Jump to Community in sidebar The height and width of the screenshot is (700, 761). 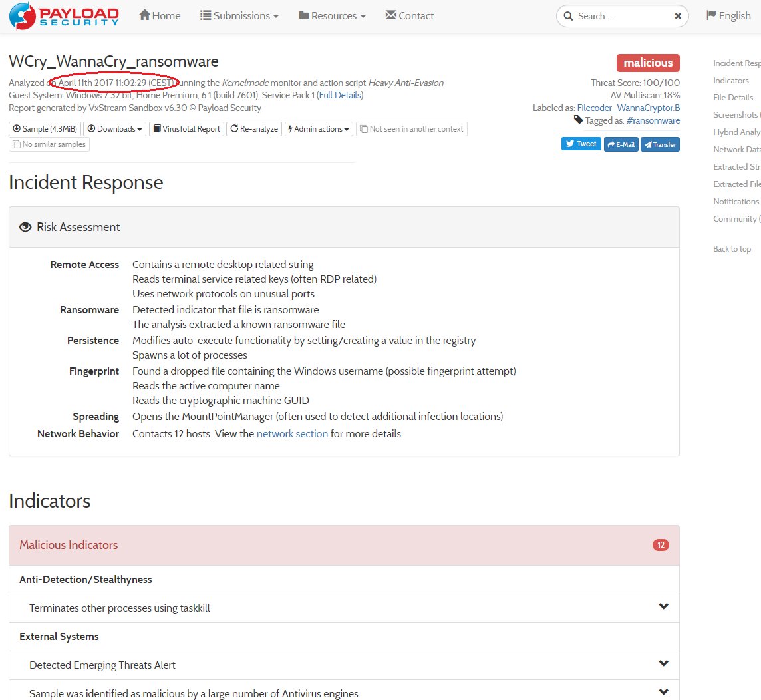pos(737,219)
